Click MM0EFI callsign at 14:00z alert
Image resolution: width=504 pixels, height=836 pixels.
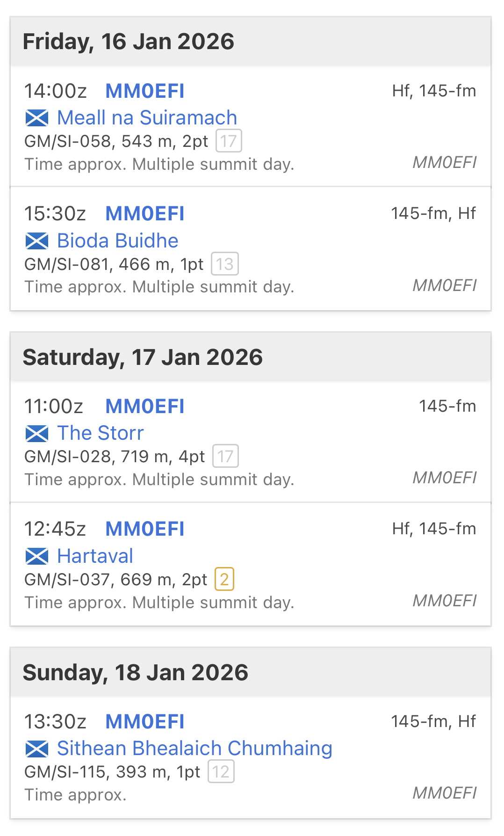click(145, 91)
